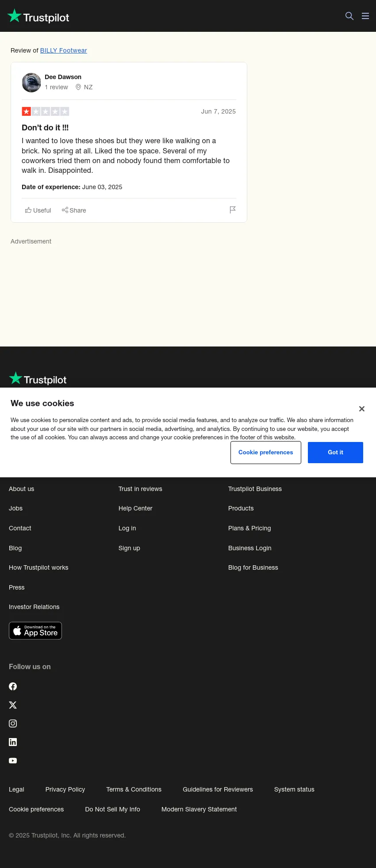Flag the review with the flag icon

pyautogui.click(x=233, y=210)
